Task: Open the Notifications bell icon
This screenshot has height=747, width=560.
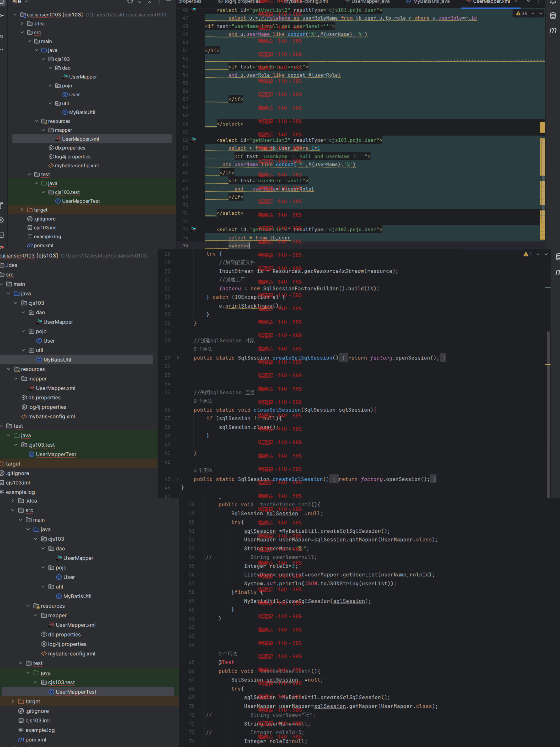Action: pos(553,2)
